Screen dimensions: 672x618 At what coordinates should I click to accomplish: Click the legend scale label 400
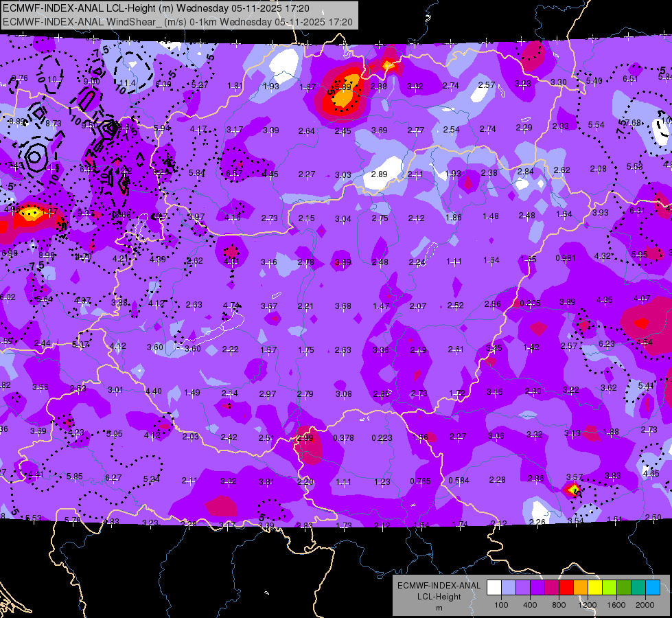530,605
